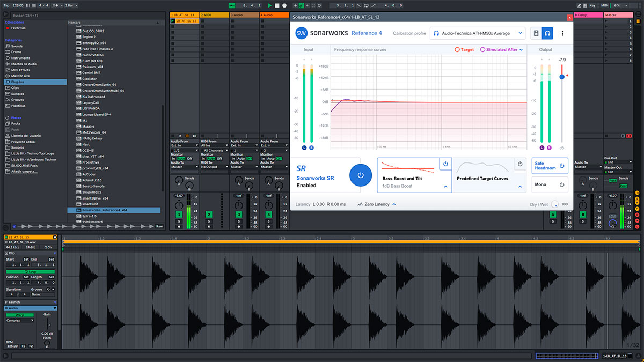
Task: Toggle the Target curve display
Action: point(464,49)
